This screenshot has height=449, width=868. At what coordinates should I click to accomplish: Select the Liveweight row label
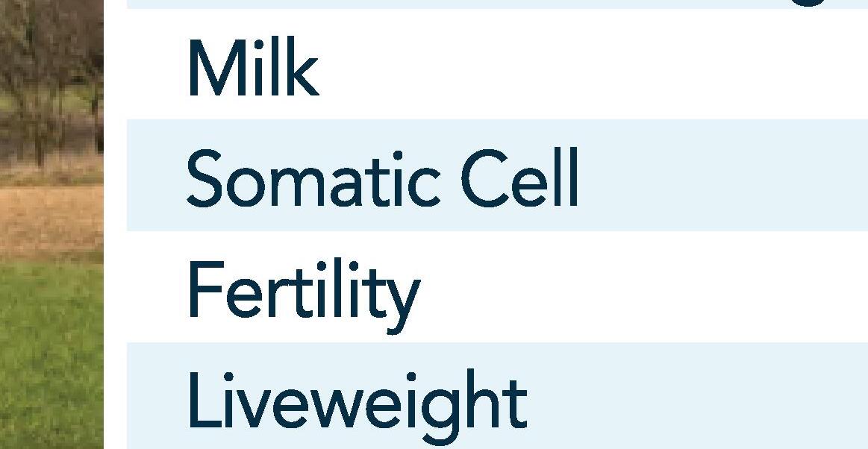click(x=357, y=406)
